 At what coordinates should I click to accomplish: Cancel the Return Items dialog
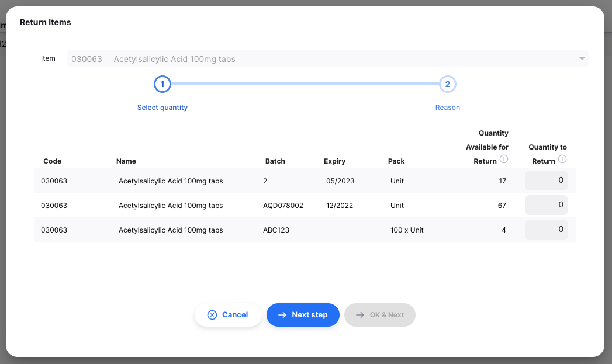point(228,315)
